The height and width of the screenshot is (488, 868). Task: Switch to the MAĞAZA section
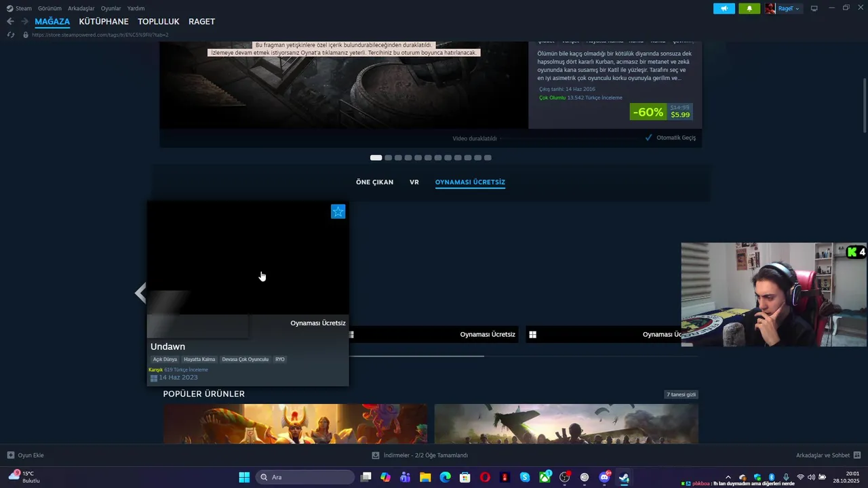52,22
